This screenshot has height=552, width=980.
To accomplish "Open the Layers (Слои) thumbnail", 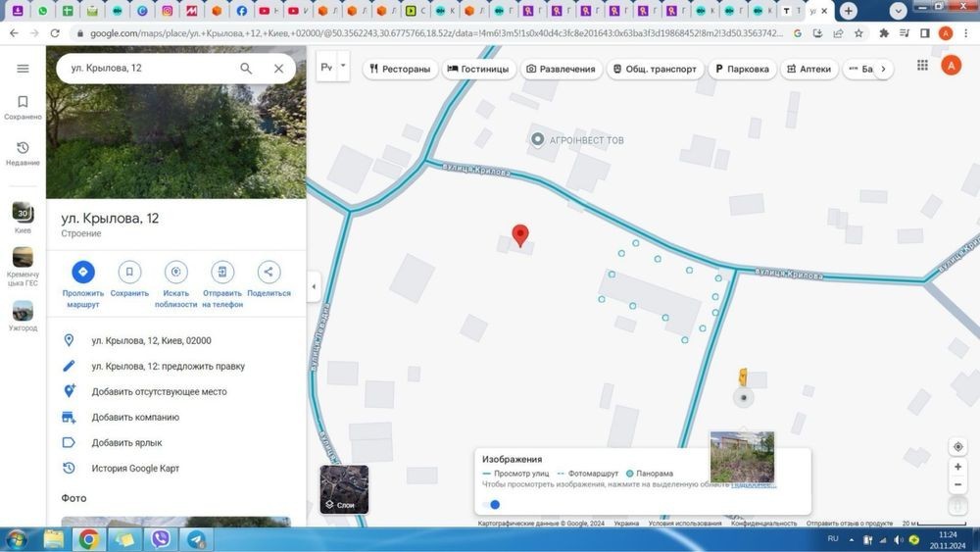I will [x=344, y=489].
